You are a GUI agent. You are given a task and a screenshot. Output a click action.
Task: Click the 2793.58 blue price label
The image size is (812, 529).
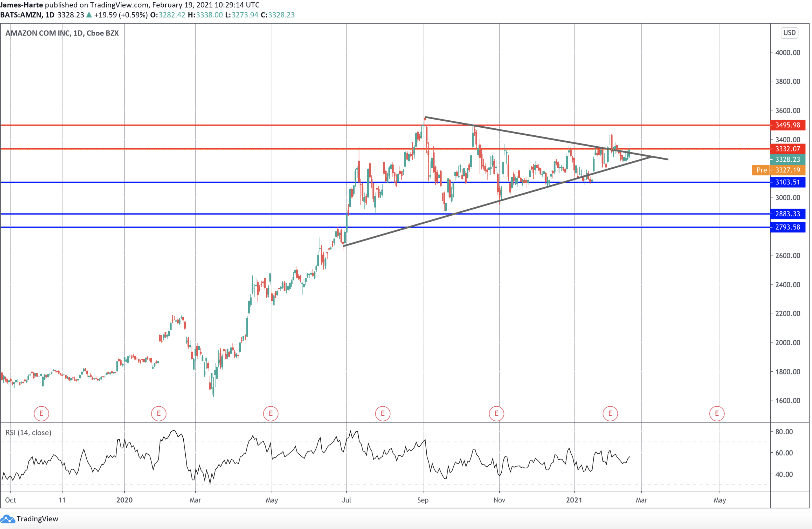pos(787,227)
